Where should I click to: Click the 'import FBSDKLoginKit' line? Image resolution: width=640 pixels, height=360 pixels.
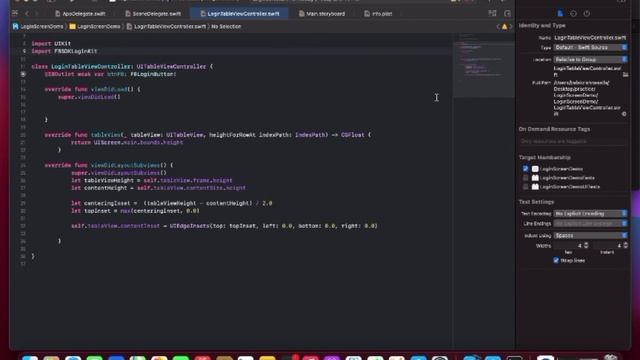pyautogui.click(x=64, y=51)
